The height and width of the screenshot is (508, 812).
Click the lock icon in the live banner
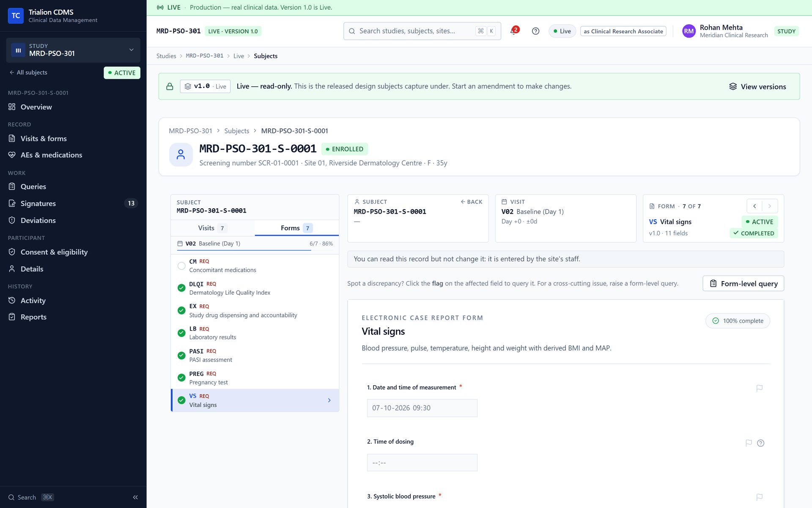pos(170,86)
